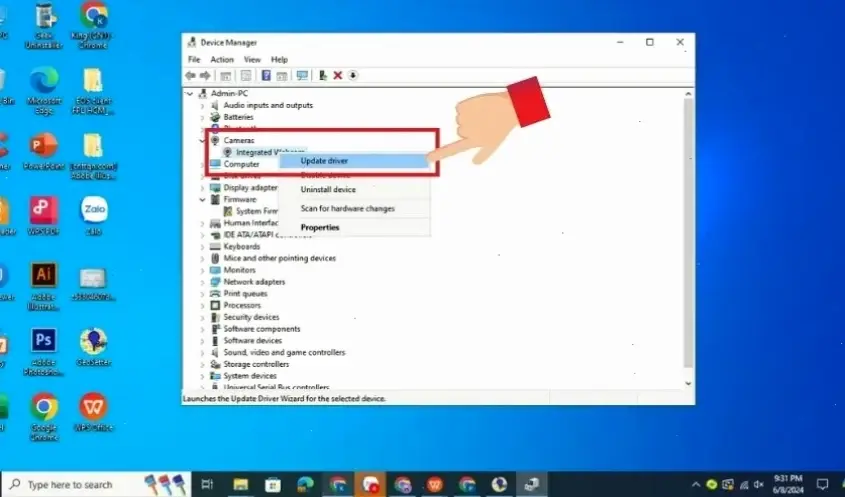Image resolution: width=845 pixels, height=497 pixels.
Task: Click the Scan for hardware changes monitor toolbar icon
Action: (x=302, y=75)
